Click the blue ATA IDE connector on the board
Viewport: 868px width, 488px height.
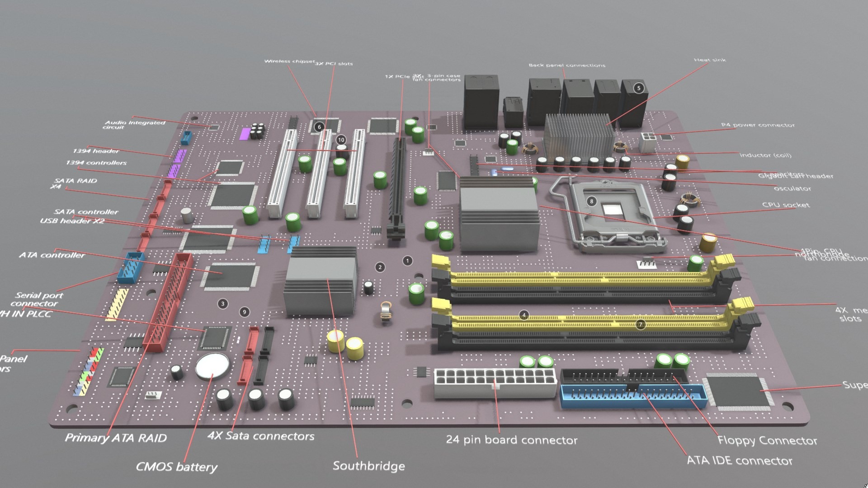(633, 397)
